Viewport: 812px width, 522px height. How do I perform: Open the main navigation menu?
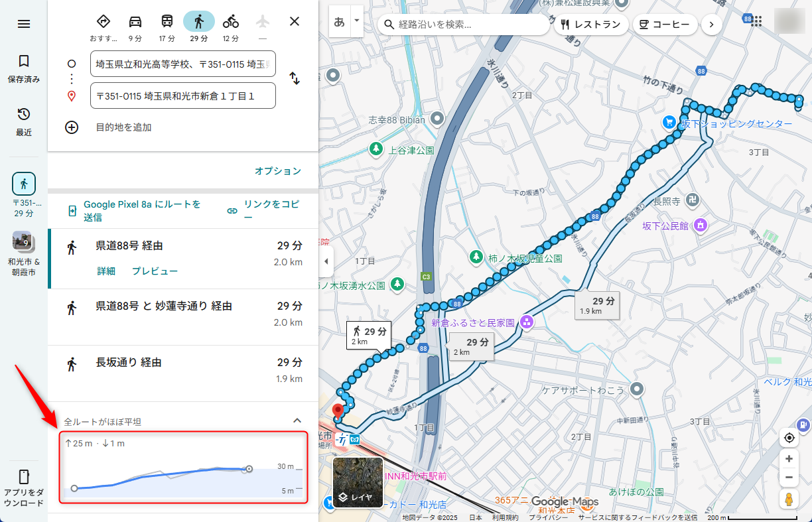pyautogui.click(x=23, y=23)
